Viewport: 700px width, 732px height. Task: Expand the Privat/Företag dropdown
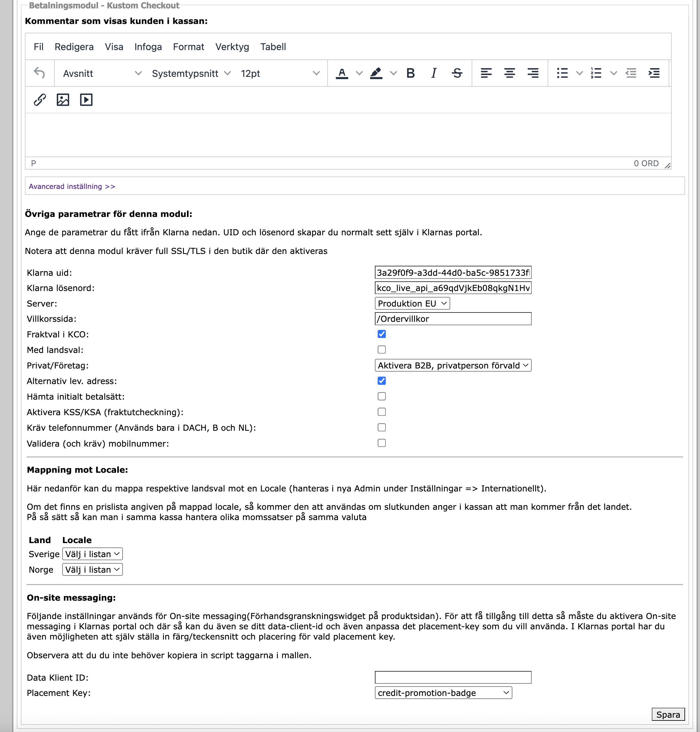[x=453, y=365]
